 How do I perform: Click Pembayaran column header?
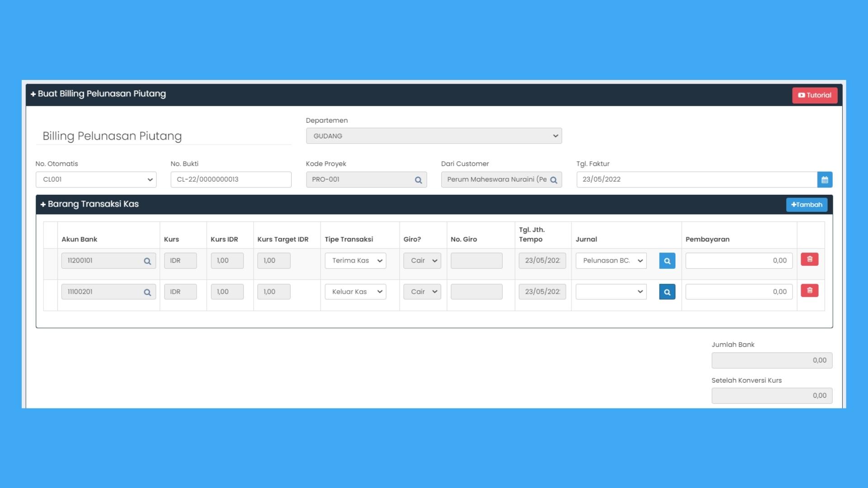coord(708,239)
